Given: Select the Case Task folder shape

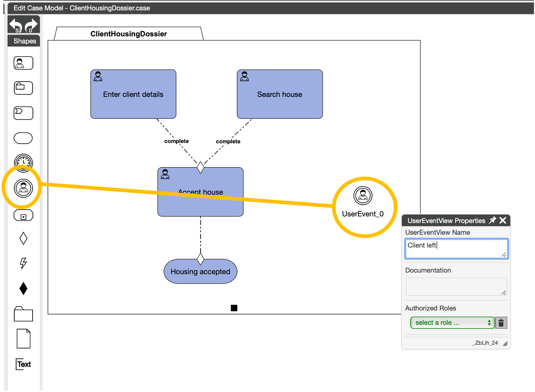Looking at the screenshot, I should (23, 88).
